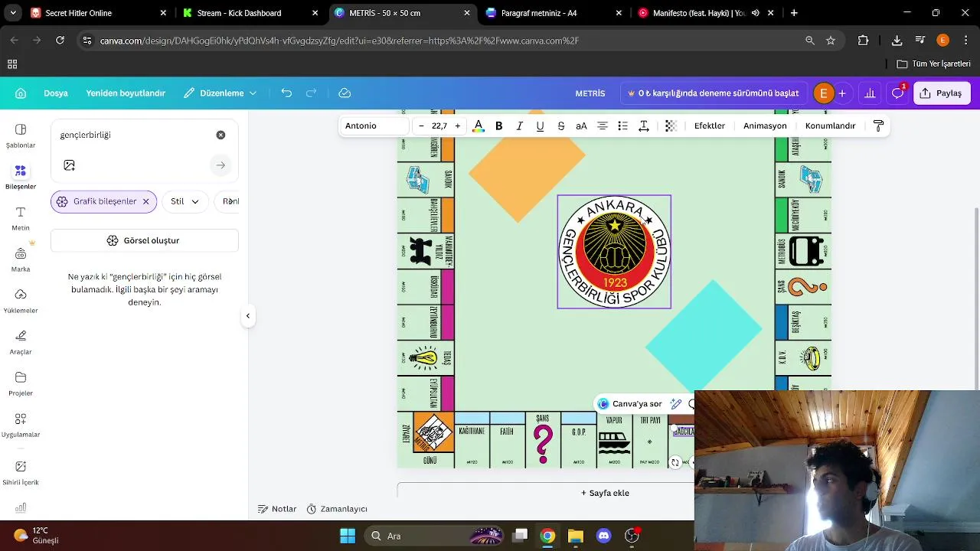Open the Renk filter chip
The width and height of the screenshot is (980, 551).
tap(229, 201)
